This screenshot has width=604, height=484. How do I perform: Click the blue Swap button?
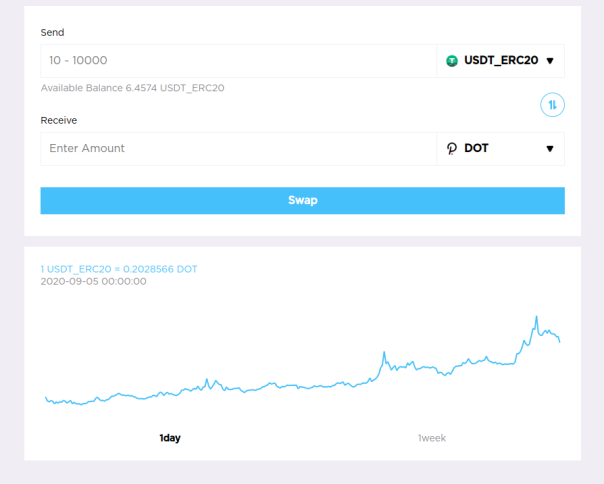302,200
